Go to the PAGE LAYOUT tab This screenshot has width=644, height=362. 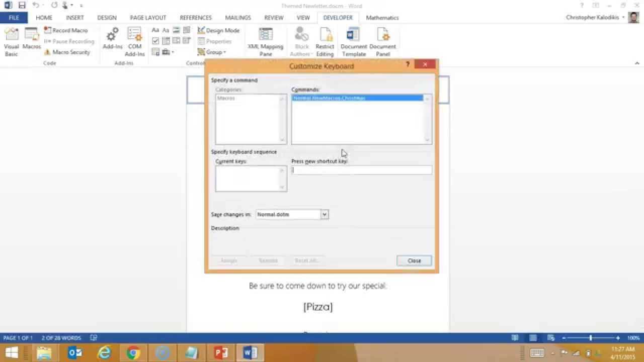148,18
